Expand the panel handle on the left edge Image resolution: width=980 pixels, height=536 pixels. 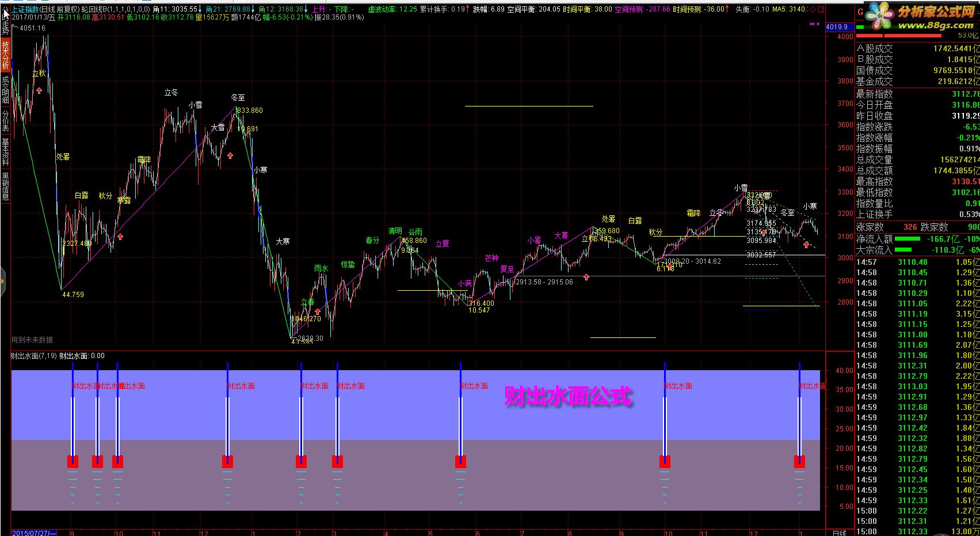click(x=2, y=282)
